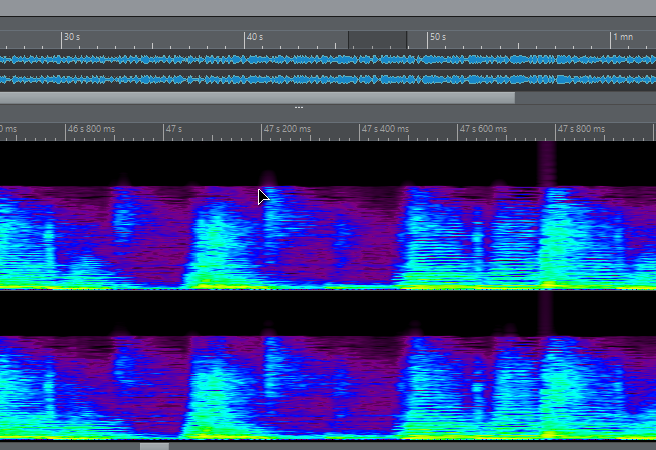The image size is (656, 450).
Task: Click the 47 s 800 ms ruler label
Action: click(581, 129)
